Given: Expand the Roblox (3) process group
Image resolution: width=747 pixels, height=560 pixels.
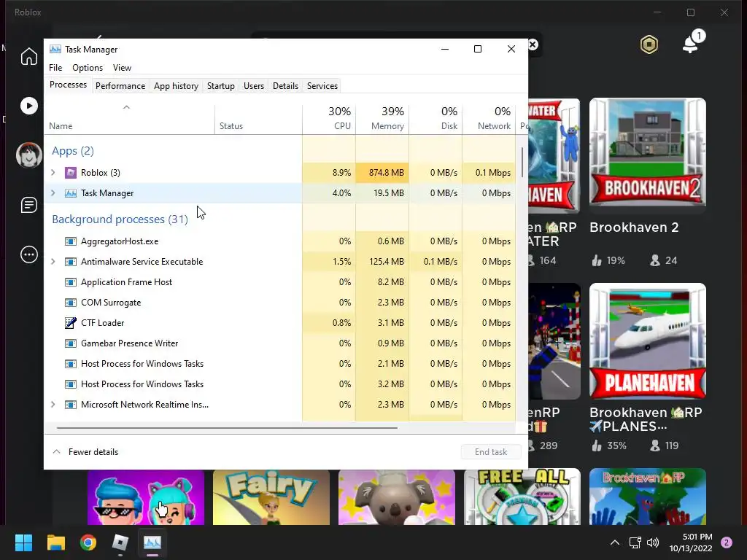Looking at the screenshot, I should tap(53, 172).
